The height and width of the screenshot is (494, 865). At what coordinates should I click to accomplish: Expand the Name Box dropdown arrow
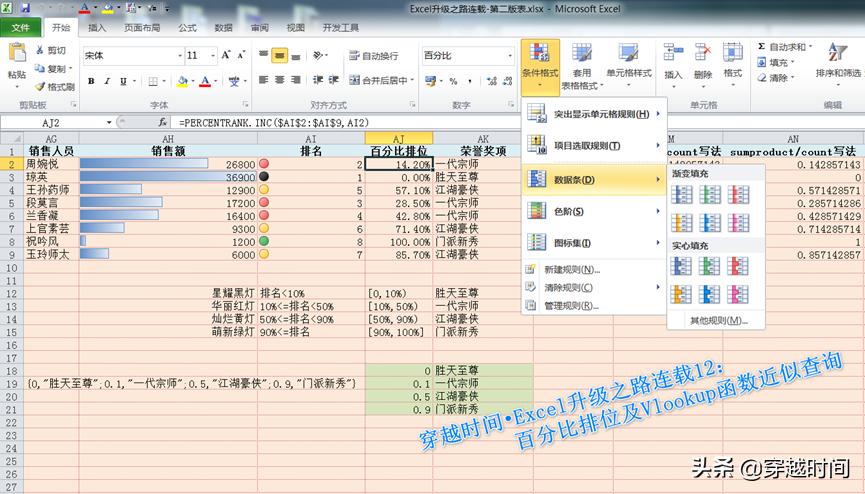pos(109,123)
